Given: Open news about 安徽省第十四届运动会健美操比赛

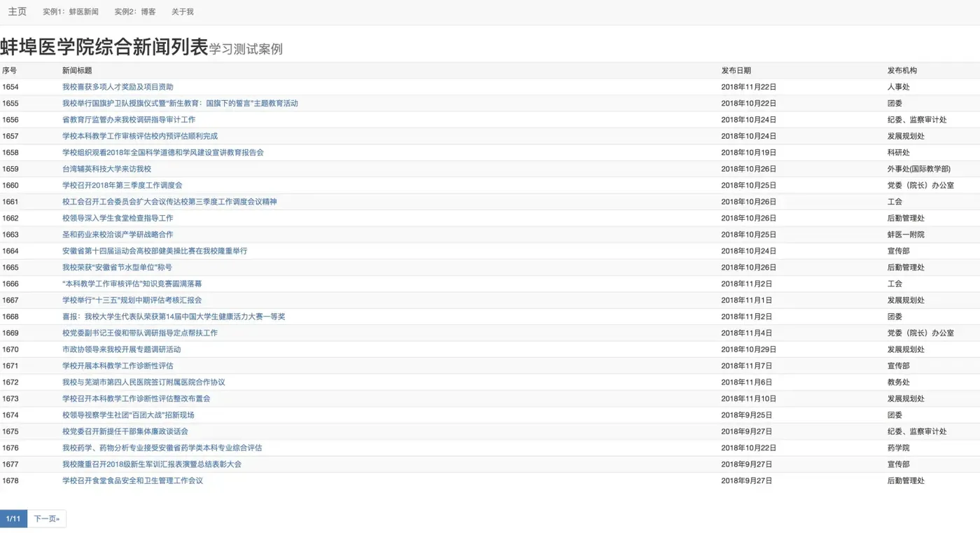Looking at the screenshot, I should [155, 251].
